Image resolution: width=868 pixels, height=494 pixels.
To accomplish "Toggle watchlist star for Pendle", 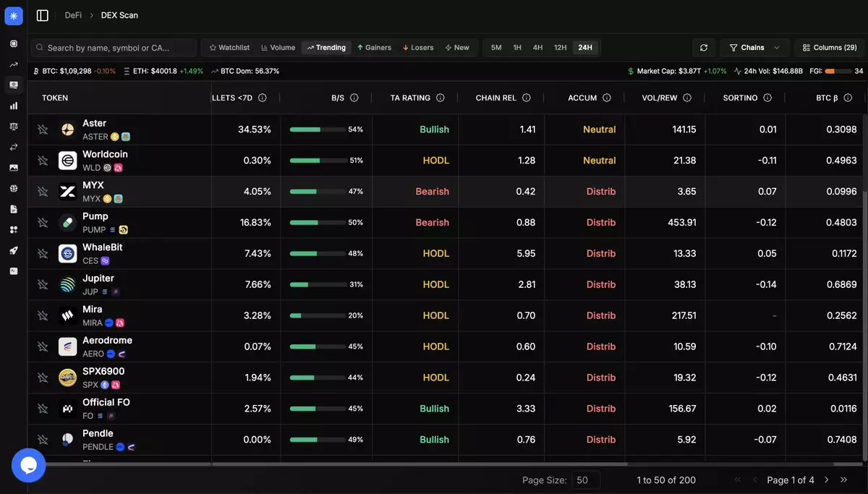I will tap(43, 440).
